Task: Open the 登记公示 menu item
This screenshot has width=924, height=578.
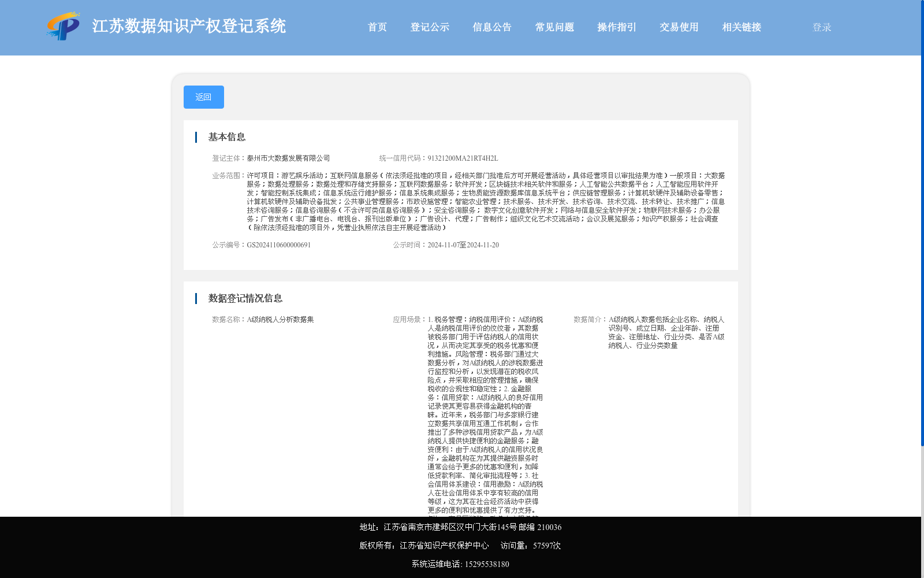Action: coord(430,27)
